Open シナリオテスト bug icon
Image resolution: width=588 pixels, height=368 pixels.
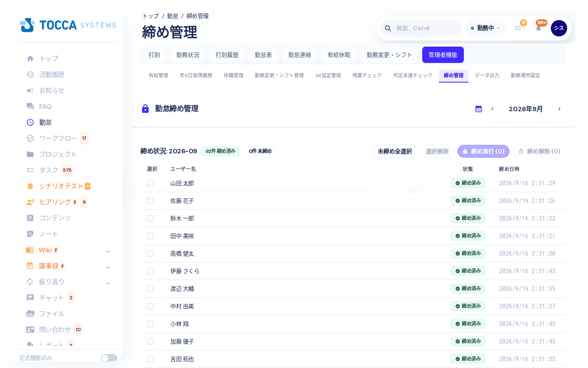point(30,186)
